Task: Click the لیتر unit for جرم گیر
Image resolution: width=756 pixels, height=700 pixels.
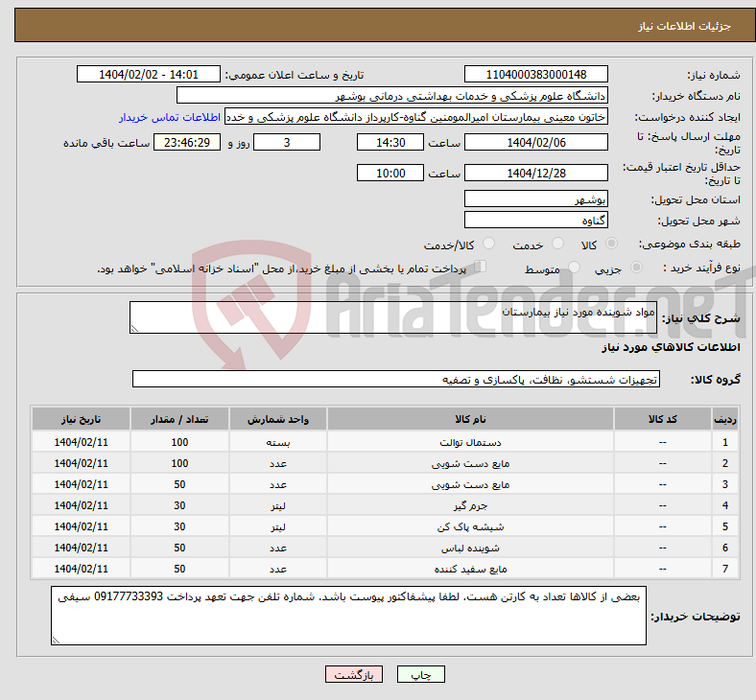Action: [x=278, y=506]
